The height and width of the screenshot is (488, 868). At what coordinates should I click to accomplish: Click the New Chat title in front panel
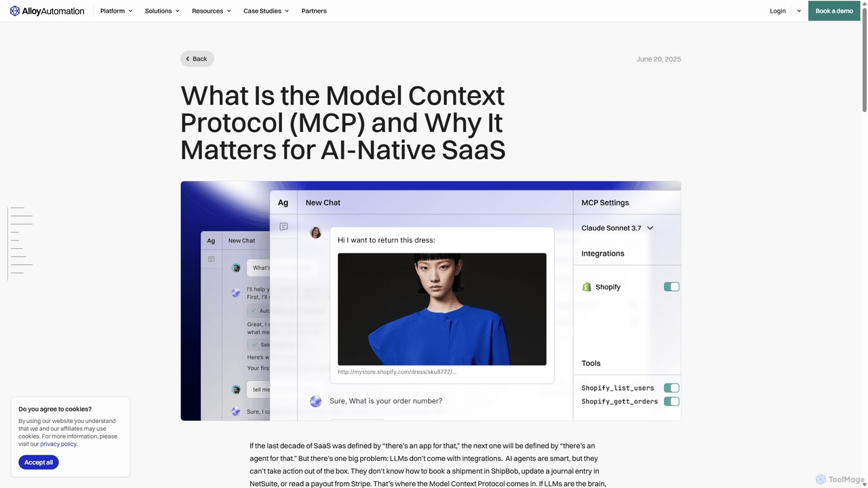click(x=323, y=203)
